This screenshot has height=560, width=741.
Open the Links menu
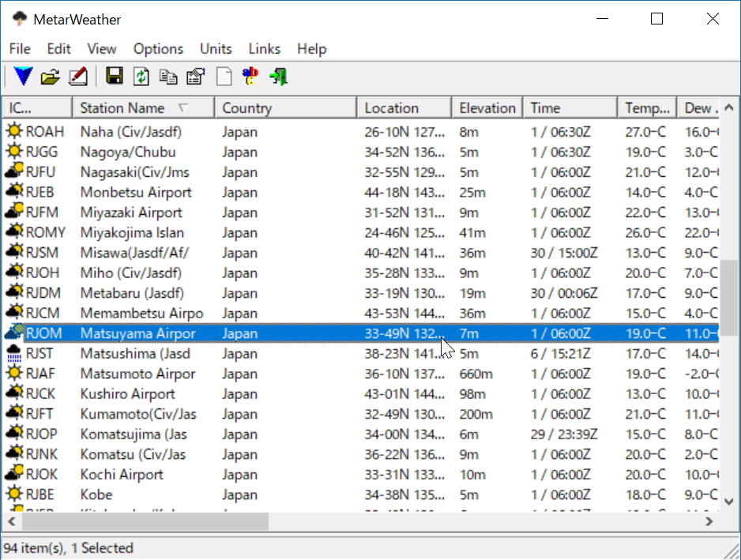265,49
